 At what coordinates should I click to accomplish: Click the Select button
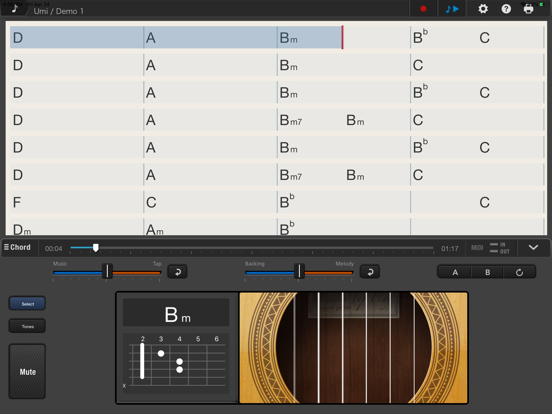click(x=27, y=304)
